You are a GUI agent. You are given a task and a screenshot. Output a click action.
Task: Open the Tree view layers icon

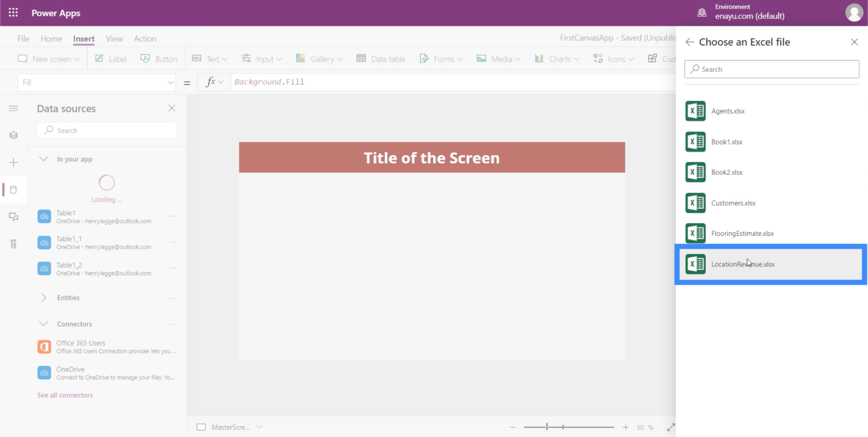pos(14,135)
